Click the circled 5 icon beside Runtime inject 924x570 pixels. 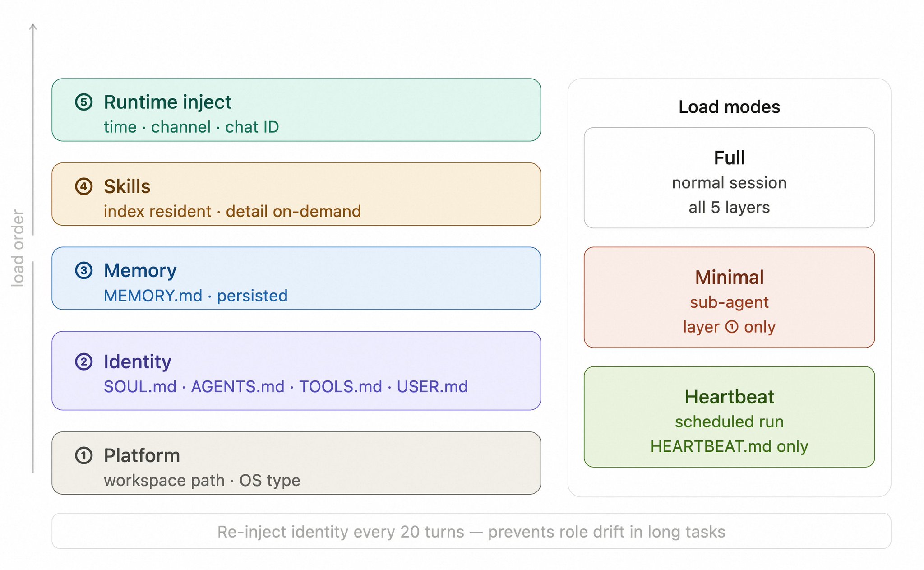(84, 102)
